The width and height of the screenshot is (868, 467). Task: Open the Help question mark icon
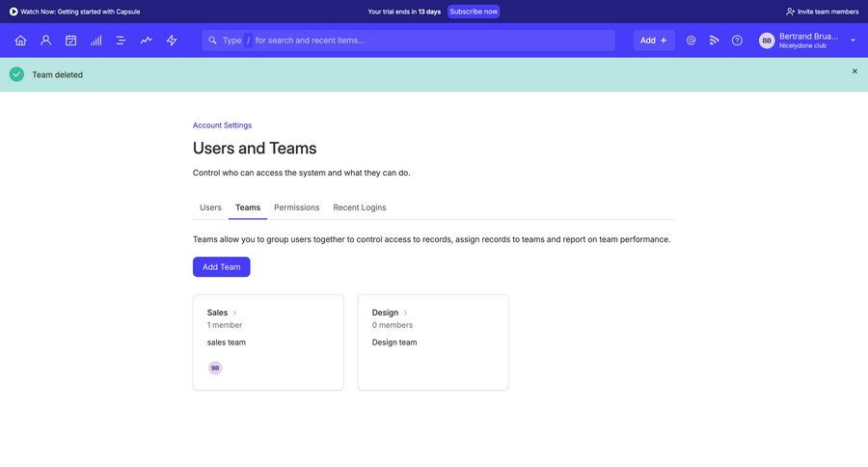coord(737,41)
